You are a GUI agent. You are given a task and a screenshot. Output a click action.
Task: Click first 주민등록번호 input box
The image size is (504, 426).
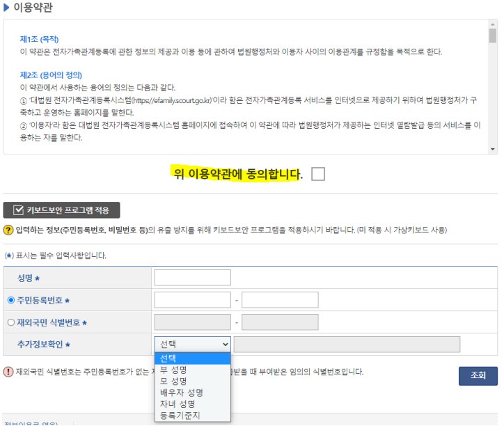click(x=193, y=299)
